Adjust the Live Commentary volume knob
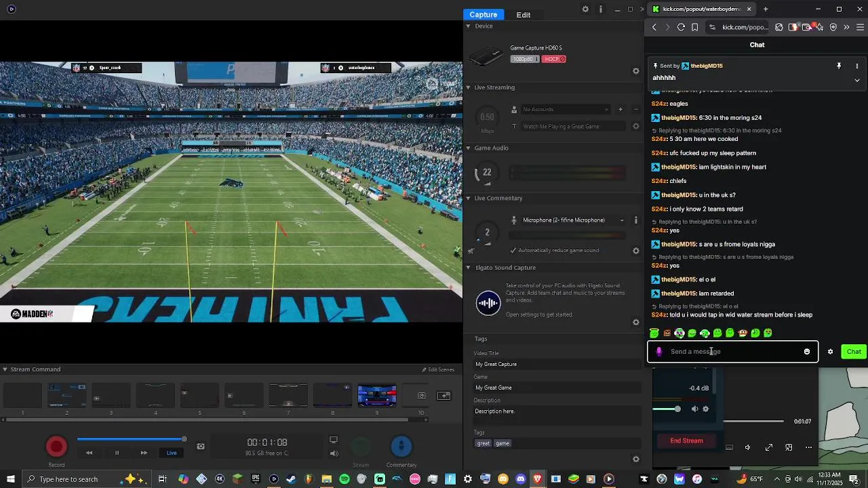This screenshot has width=868, height=488. click(486, 232)
